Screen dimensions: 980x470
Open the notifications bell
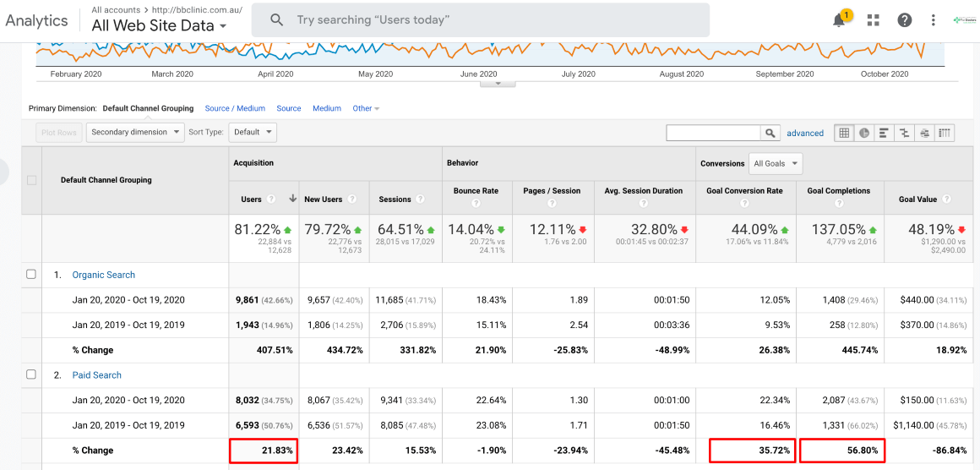tap(839, 20)
